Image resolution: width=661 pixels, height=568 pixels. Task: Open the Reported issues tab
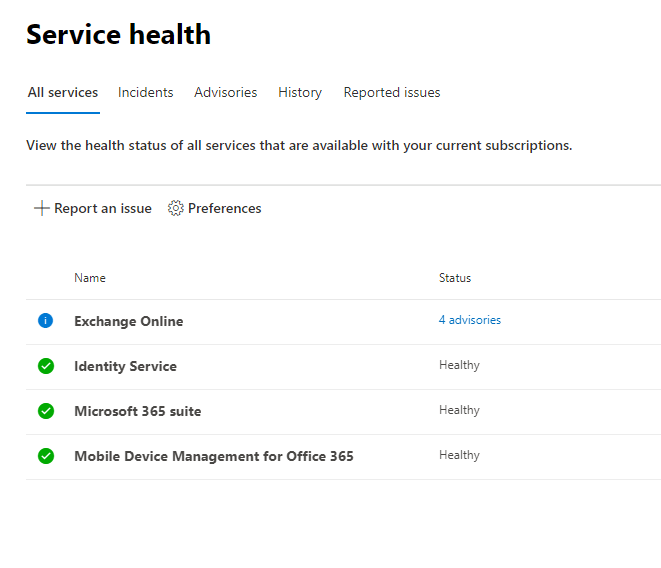pos(392,92)
